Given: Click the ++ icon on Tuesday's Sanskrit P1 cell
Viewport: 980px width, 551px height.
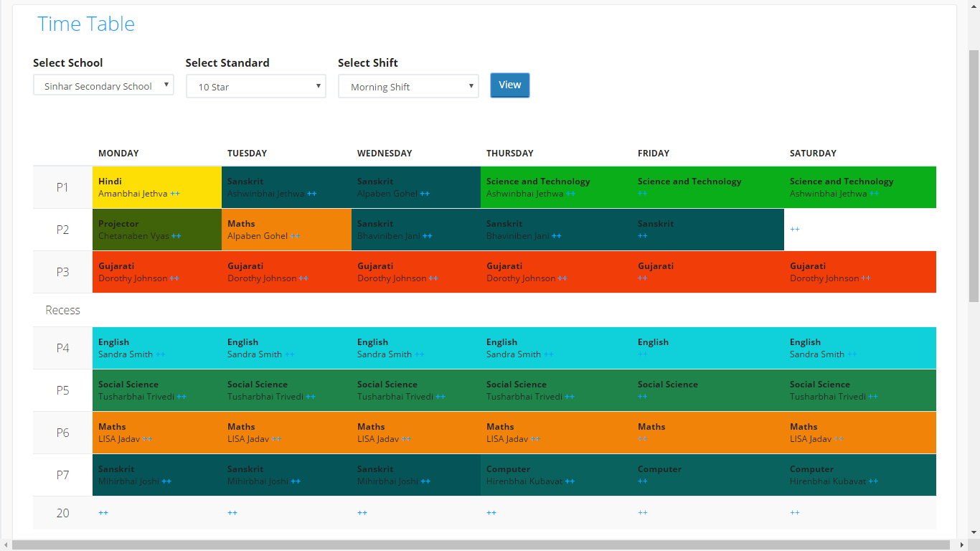Looking at the screenshot, I should click(313, 193).
